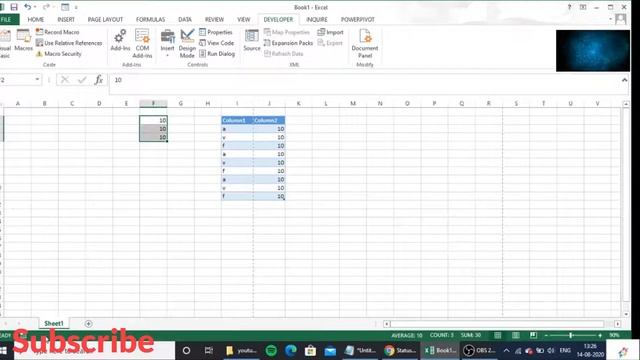Click the Save icon in quick access toolbar

(14, 7)
